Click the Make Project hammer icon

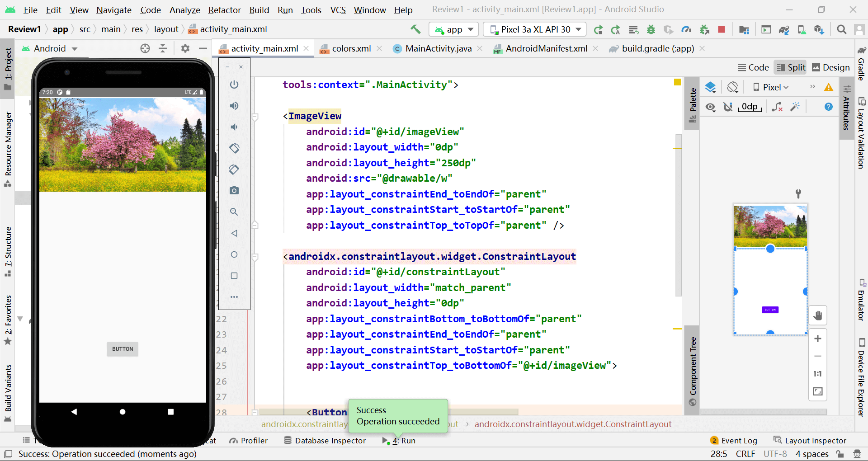pos(415,29)
